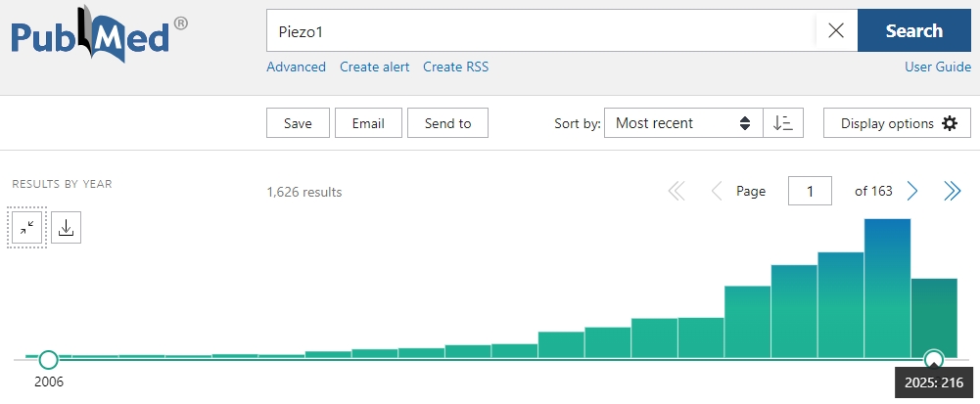Go to the next results page
Image resolution: width=980 pixels, height=404 pixels.
click(912, 191)
